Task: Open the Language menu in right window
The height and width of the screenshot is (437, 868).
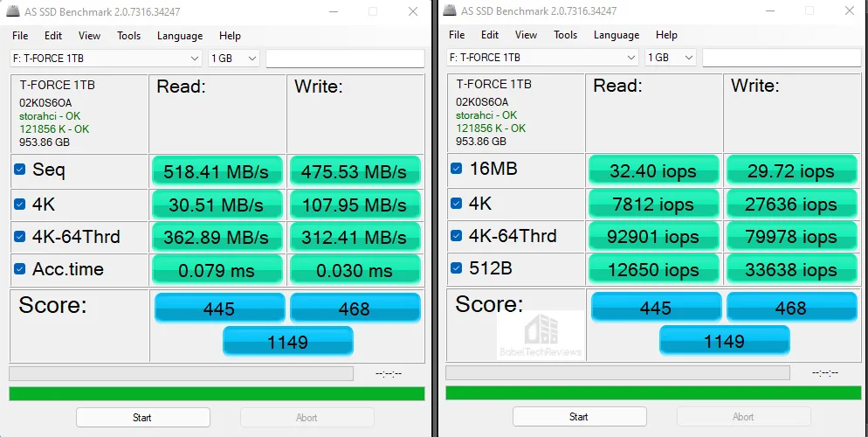Action: pos(617,35)
